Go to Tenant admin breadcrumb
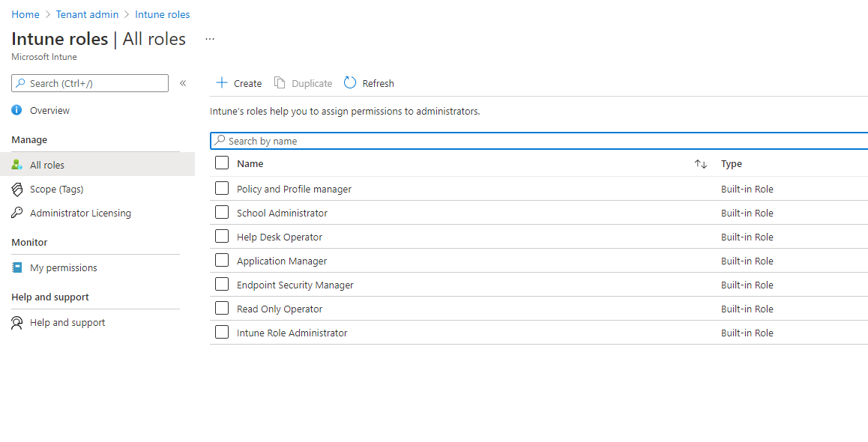The height and width of the screenshot is (442, 868). coord(87,14)
